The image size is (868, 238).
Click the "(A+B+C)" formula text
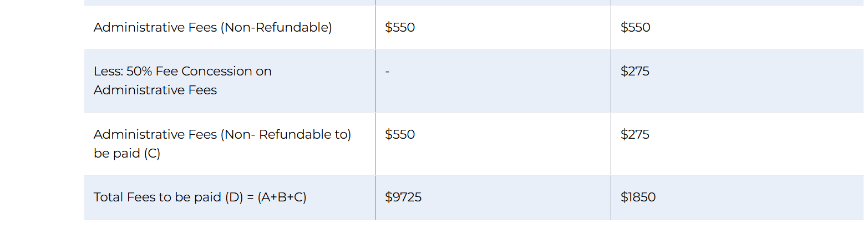coord(282,197)
